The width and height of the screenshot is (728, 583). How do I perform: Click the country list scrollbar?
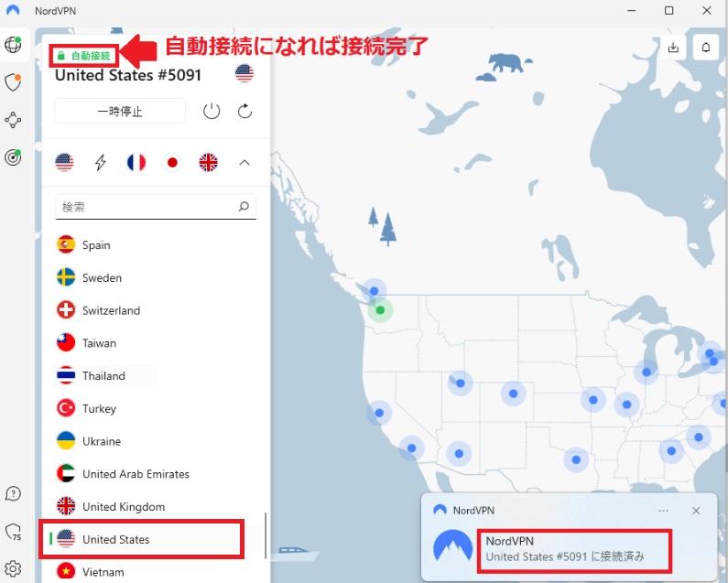266,535
